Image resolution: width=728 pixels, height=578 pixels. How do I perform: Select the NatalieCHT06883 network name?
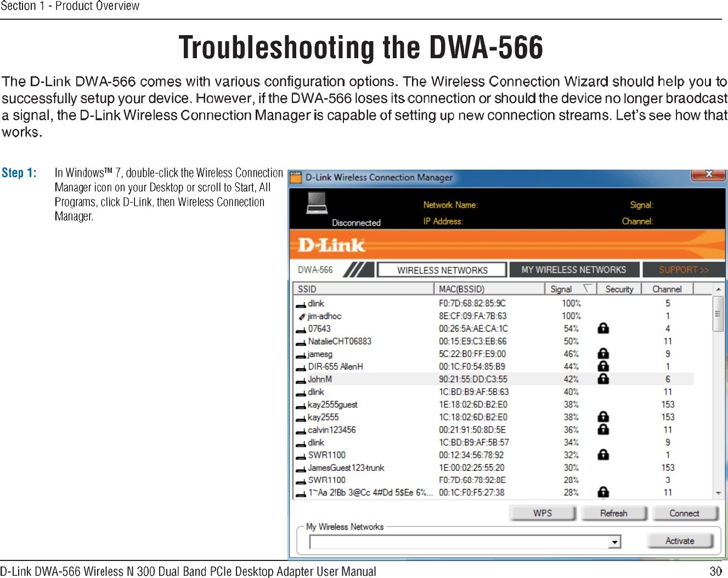[x=340, y=341]
